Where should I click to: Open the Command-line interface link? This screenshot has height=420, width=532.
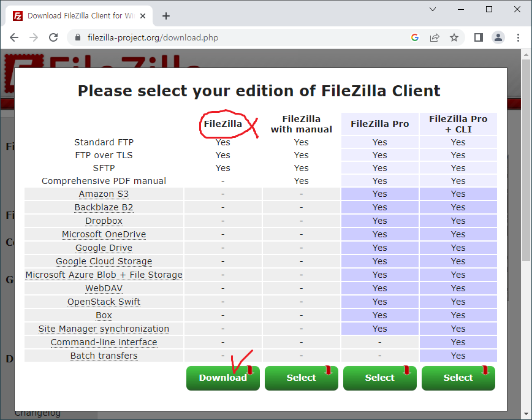click(104, 342)
